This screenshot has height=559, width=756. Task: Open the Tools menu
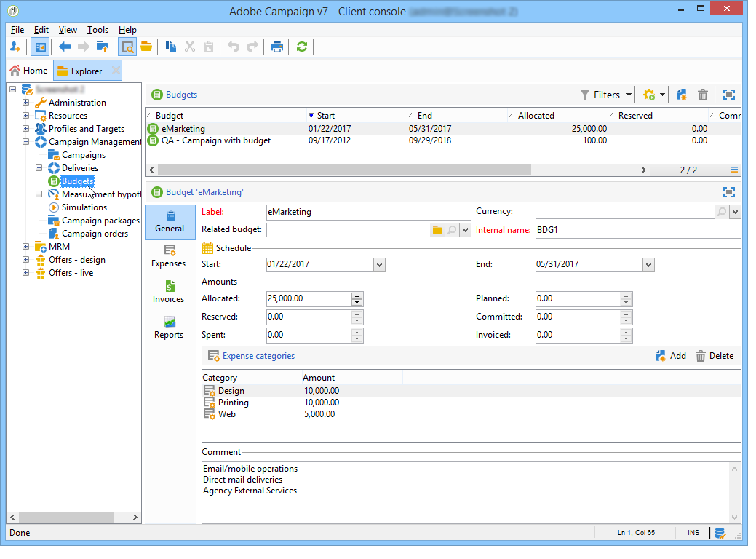[x=98, y=30]
